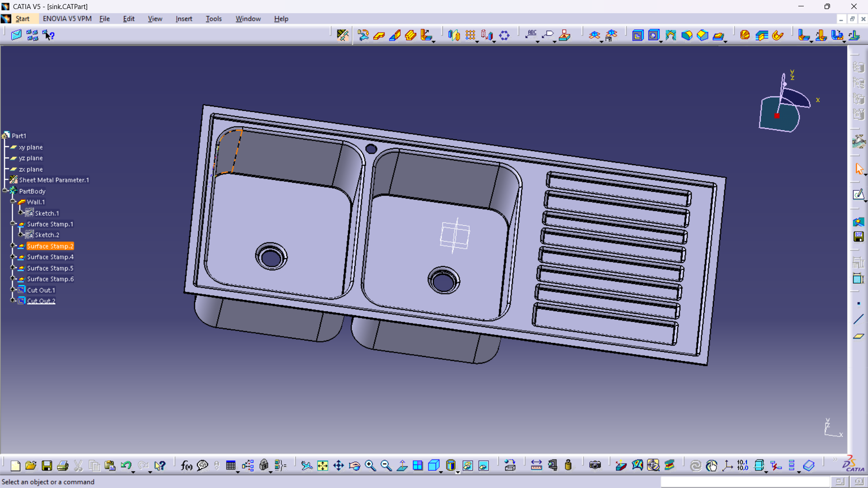Undo the last action
Viewport: 868px width, 488px height.
point(126,465)
